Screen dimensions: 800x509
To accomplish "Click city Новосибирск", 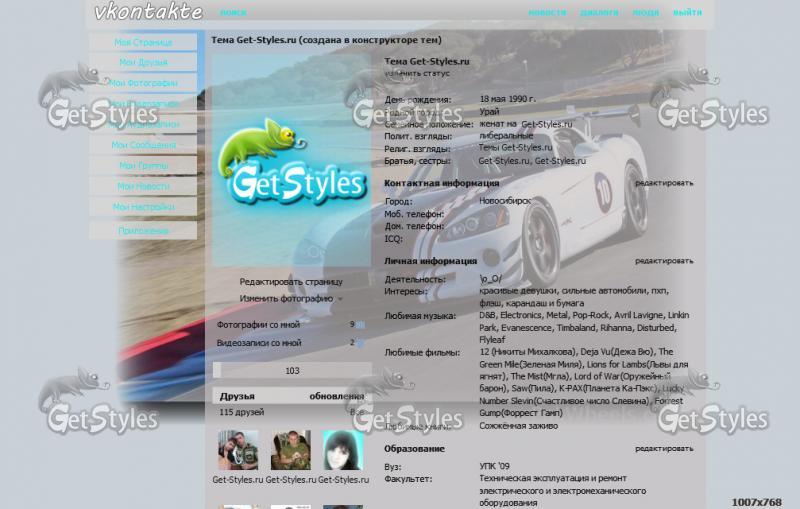I will coord(505,201).
